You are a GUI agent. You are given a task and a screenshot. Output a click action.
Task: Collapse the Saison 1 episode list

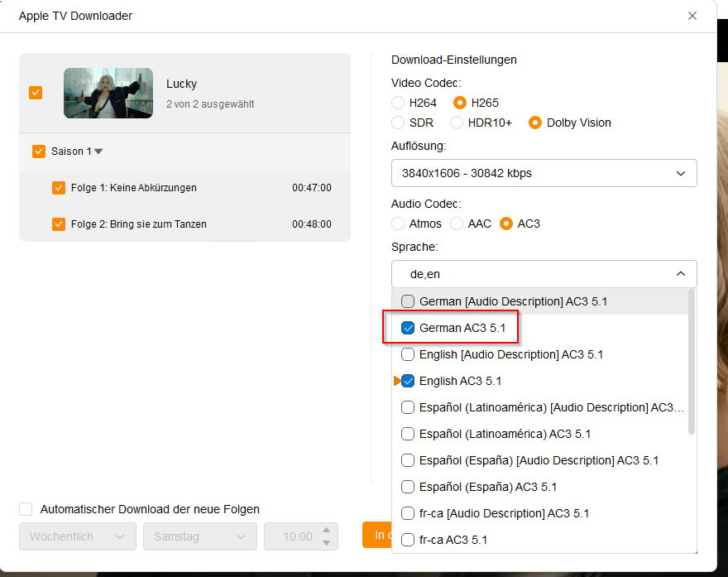[x=98, y=151]
